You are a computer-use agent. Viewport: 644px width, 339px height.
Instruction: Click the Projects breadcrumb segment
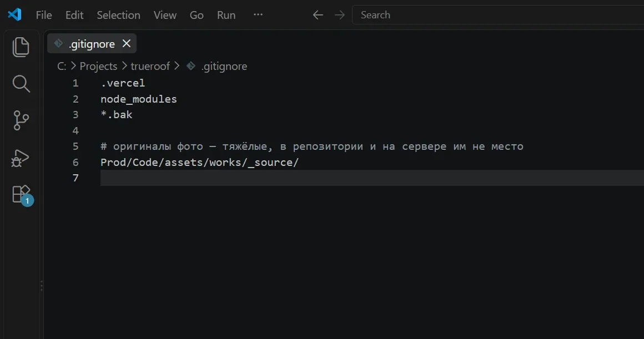[x=98, y=66]
